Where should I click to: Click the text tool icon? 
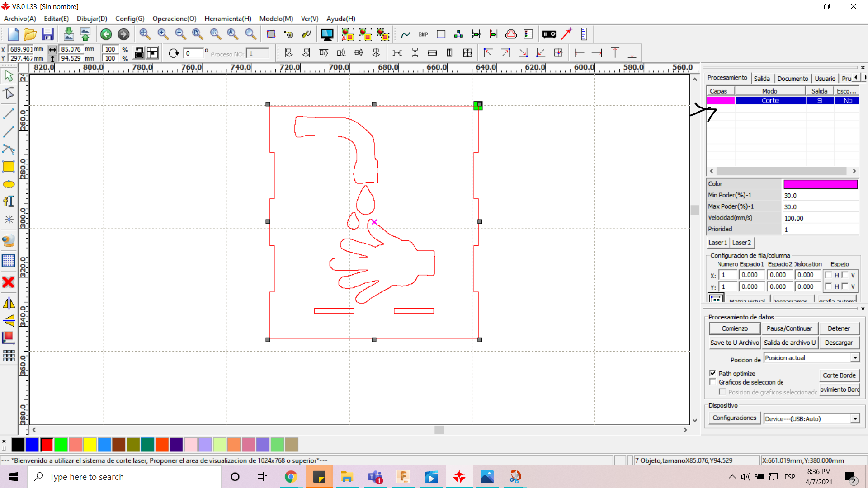pos(9,202)
